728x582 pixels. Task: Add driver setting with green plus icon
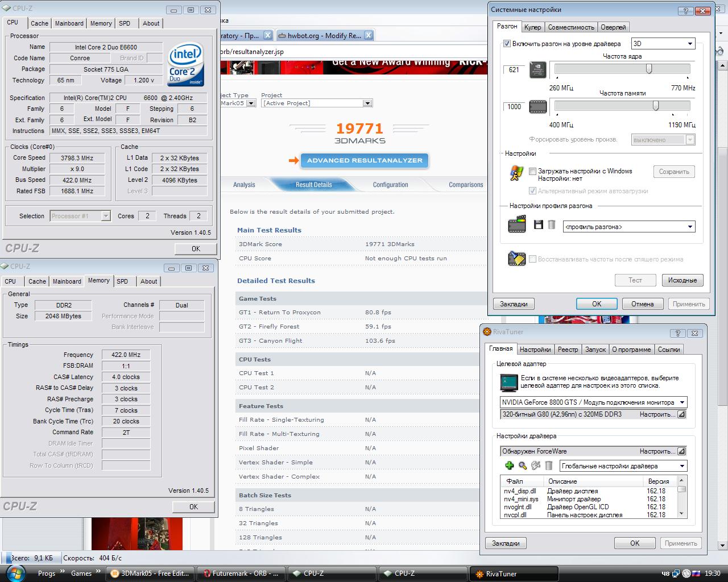click(510, 466)
